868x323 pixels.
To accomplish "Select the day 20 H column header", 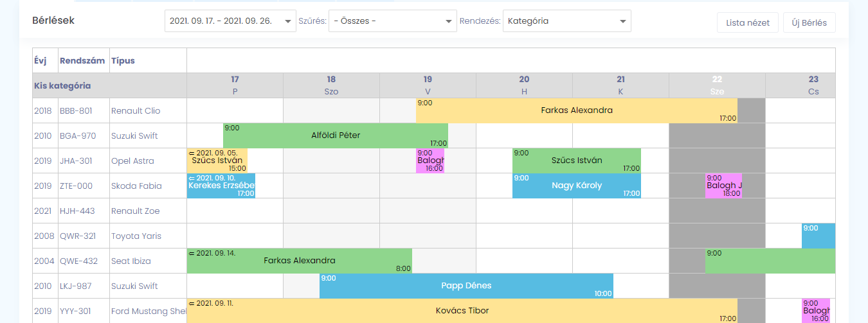I will pos(524,85).
